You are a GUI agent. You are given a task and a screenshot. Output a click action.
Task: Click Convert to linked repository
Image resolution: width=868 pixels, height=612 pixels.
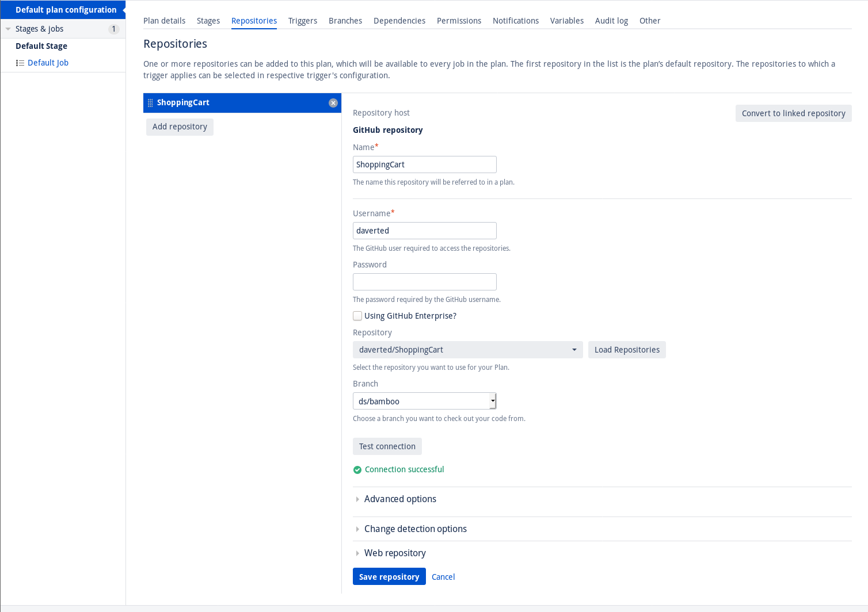pyautogui.click(x=794, y=113)
